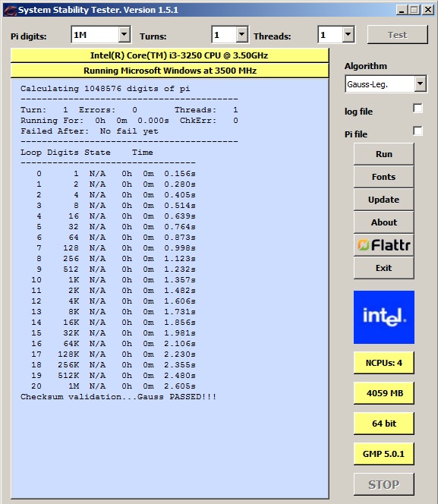Open the About button
This screenshot has width=438, height=504.
383,222
